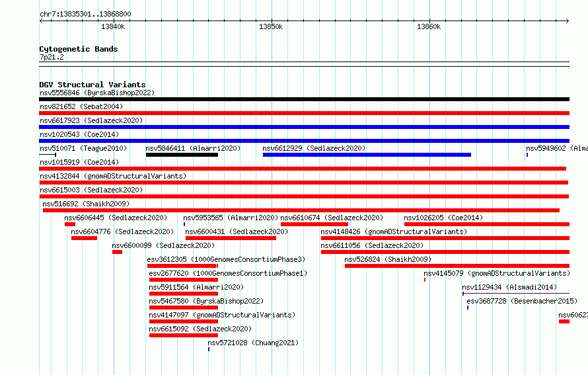588x375 pixels.
Task: Open the nsv1020543 (Coe2014) variant label
Action: tap(79, 134)
